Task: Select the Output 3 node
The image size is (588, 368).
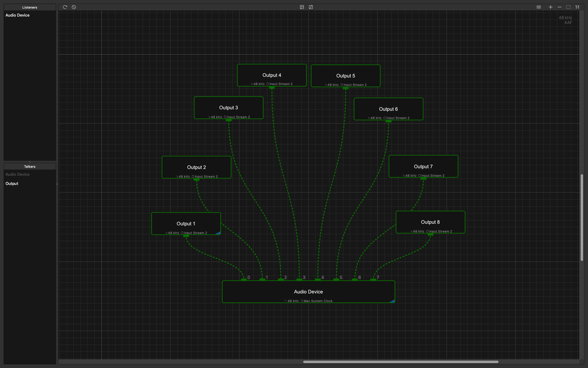Action: (x=229, y=107)
